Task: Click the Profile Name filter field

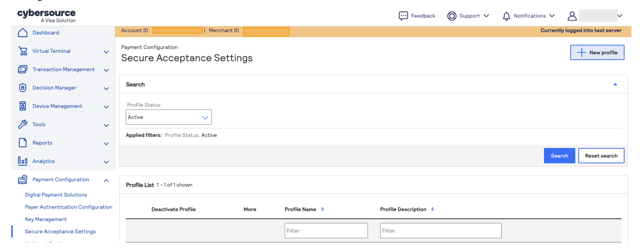Action: point(326,230)
